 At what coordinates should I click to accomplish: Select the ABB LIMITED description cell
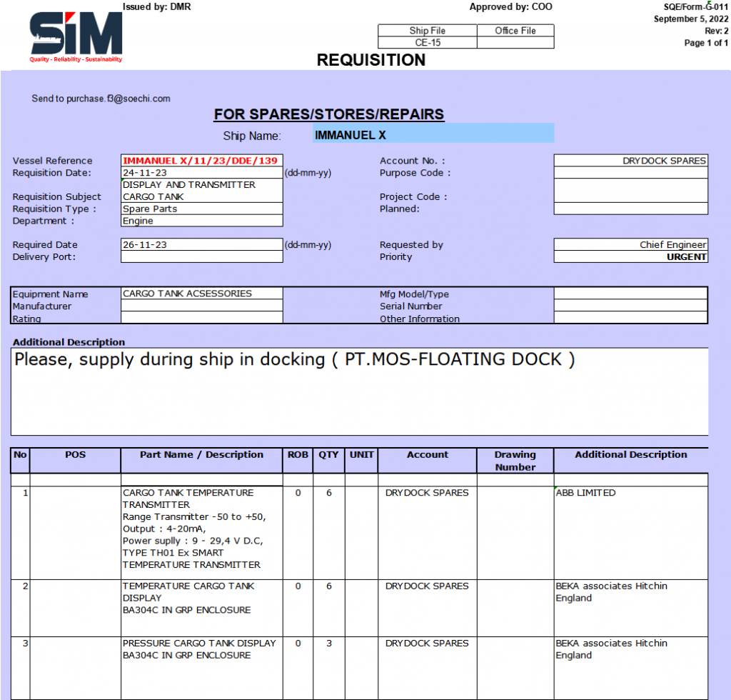click(630, 529)
